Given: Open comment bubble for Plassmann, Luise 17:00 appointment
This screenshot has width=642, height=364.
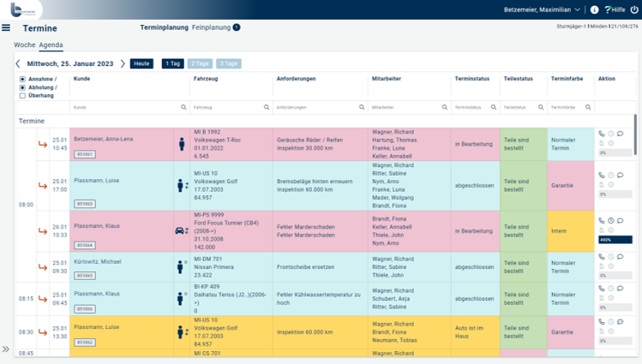Looking at the screenshot, I should tap(621, 175).
